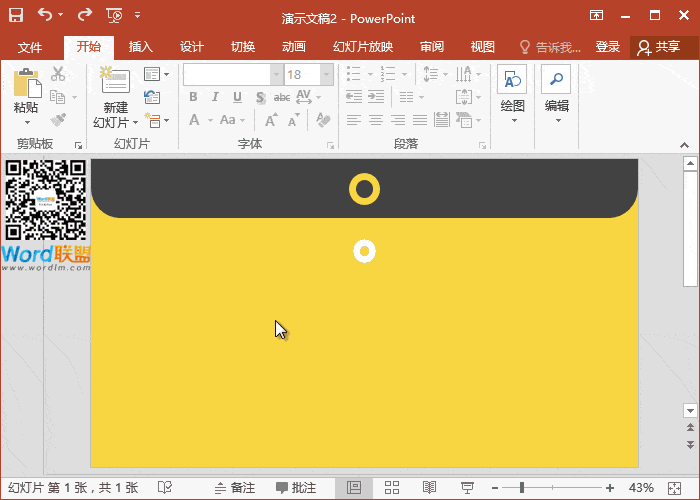
Task: Click the Paste (粘贴) clipboard icon
Action: point(26,84)
